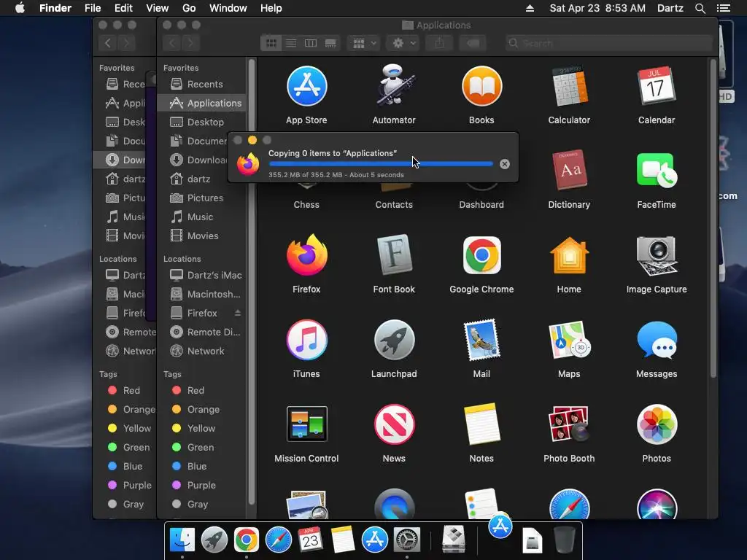
Task: Switch to icon view in toolbar
Action: click(271, 43)
